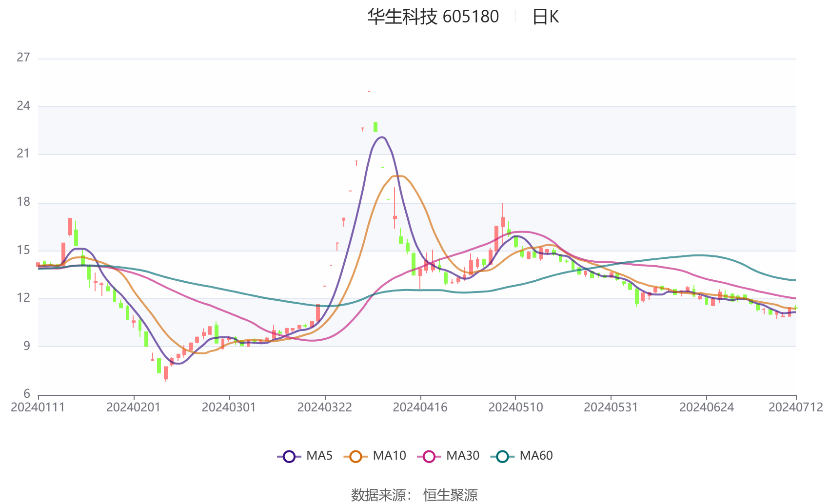Screen dimensions: 829x504
Task: Click the 20240416 x-axis date label
Action: tap(420, 407)
